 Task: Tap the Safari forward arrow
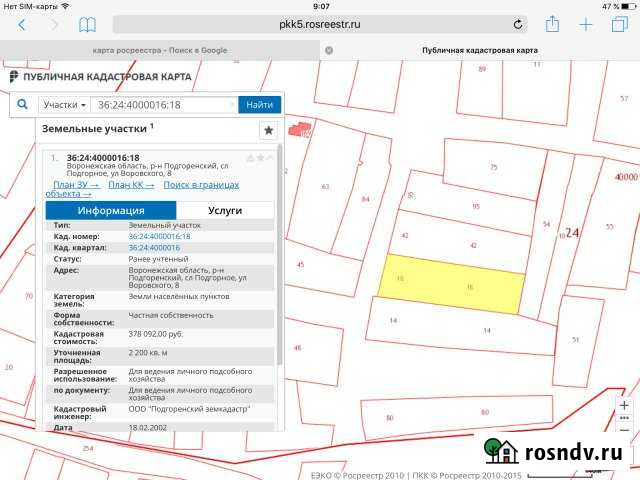[54, 25]
